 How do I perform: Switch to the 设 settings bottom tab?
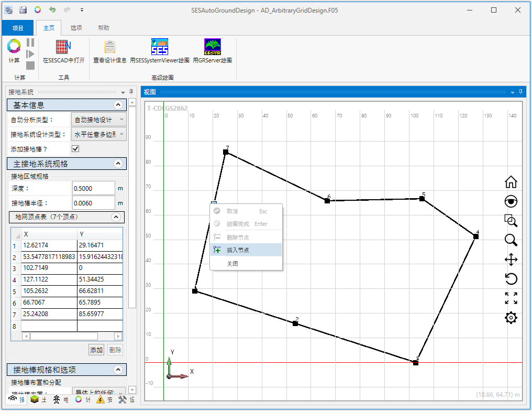(127, 399)
